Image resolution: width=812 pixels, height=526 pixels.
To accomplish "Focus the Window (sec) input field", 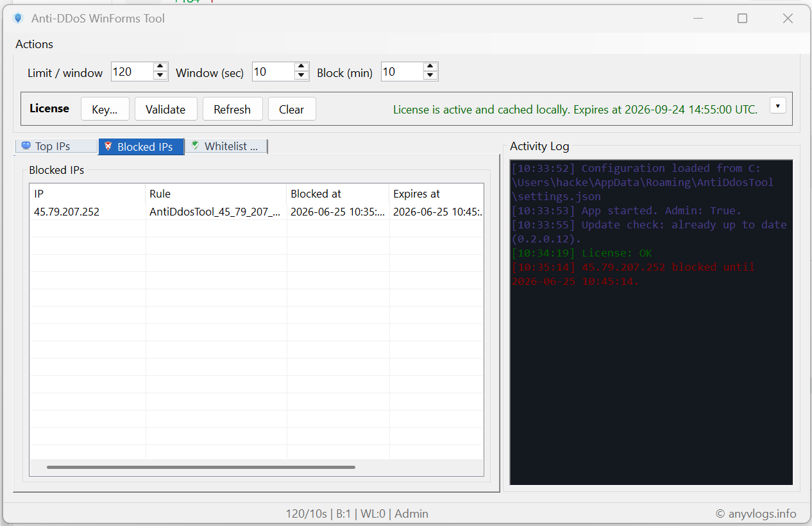I will click(273, 72).
